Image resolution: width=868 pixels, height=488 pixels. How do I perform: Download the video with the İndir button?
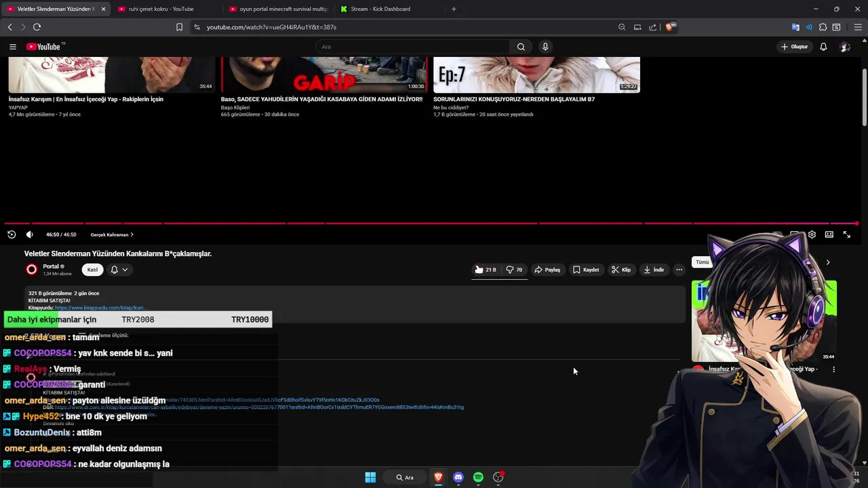(x=654, y=270)
